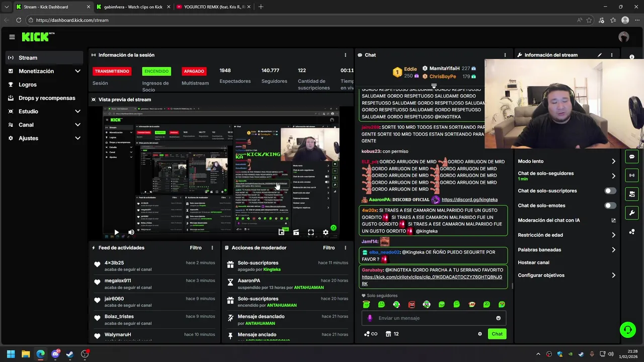Click the browser address bar

click(x=302, y=20)
